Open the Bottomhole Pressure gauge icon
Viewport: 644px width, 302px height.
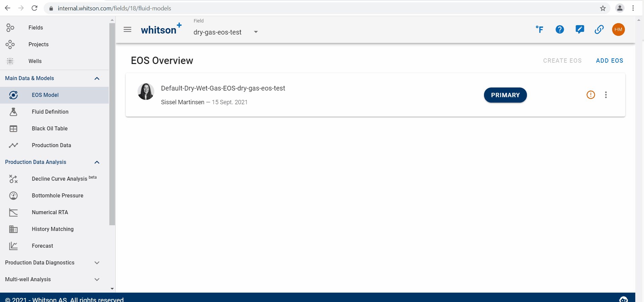coord(13,195)
